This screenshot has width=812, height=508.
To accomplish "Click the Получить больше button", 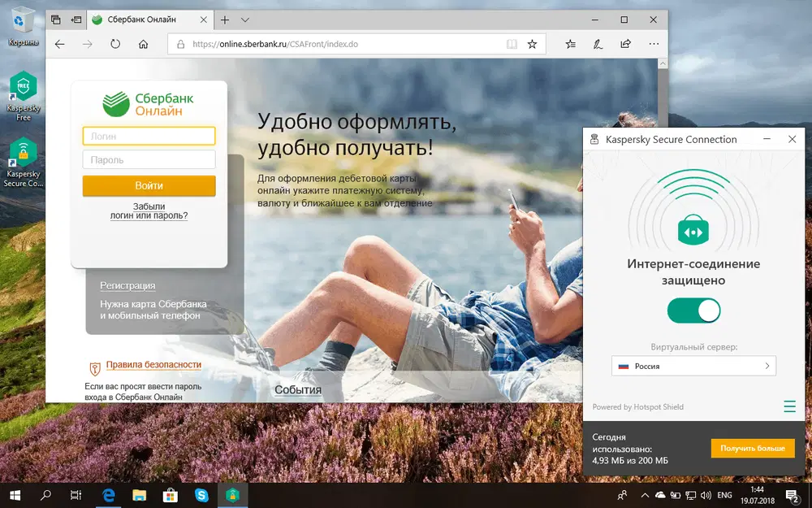I will 753,448.
